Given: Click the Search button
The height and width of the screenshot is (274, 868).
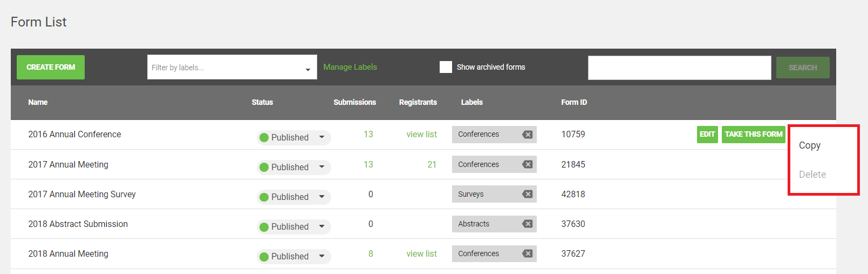Looking at the screenshot, I should 802,68.
